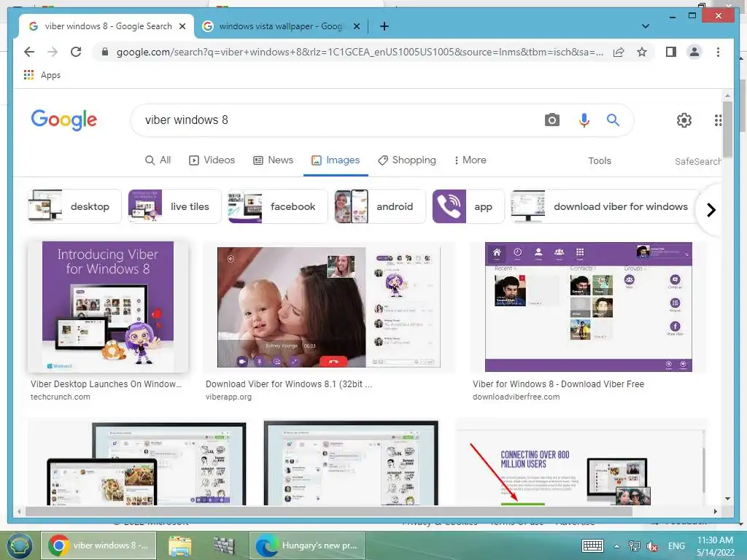Filter images by facebook chip
747x560 pixels.
click(278, 206)
